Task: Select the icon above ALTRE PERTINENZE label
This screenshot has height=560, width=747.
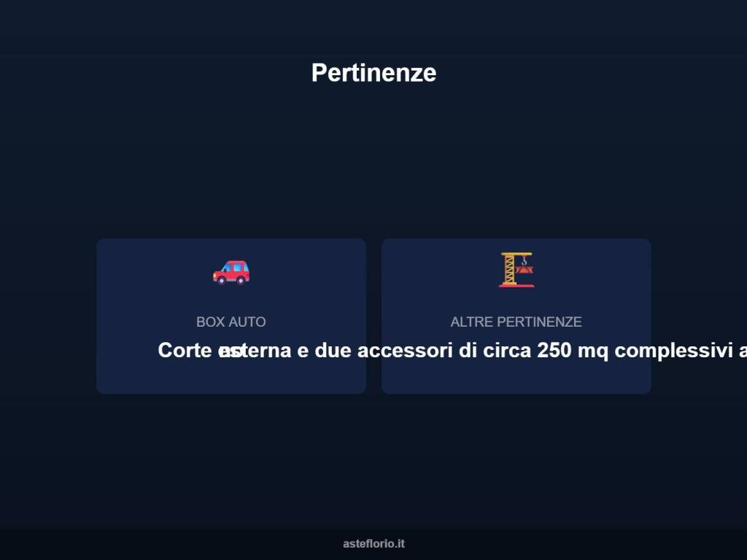Action: 516,270
